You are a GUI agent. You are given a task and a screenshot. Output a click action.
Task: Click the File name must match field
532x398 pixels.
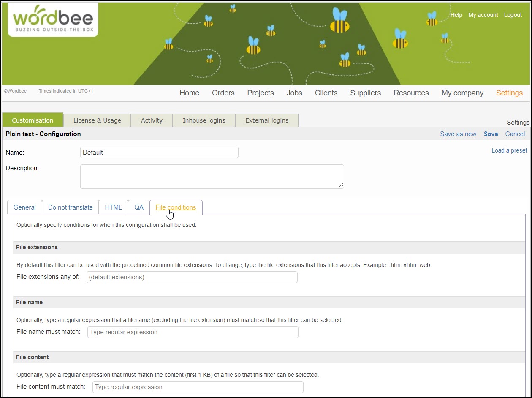click(x=193, y=332)
